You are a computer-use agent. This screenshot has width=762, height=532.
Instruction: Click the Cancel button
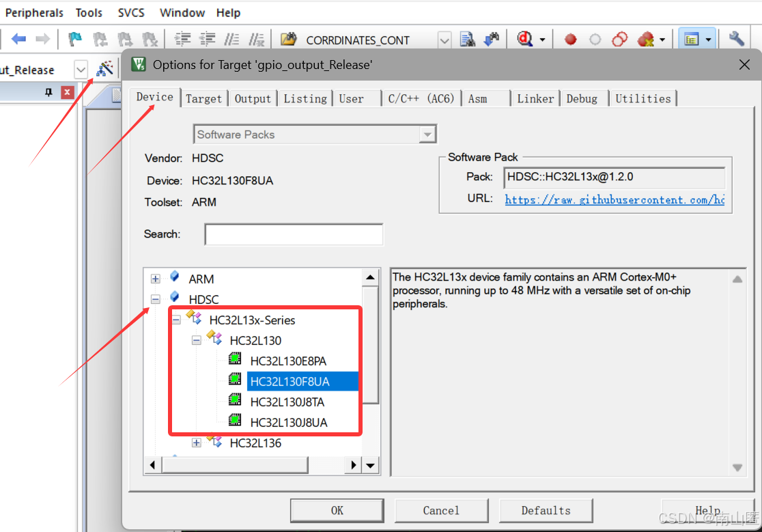441,511
